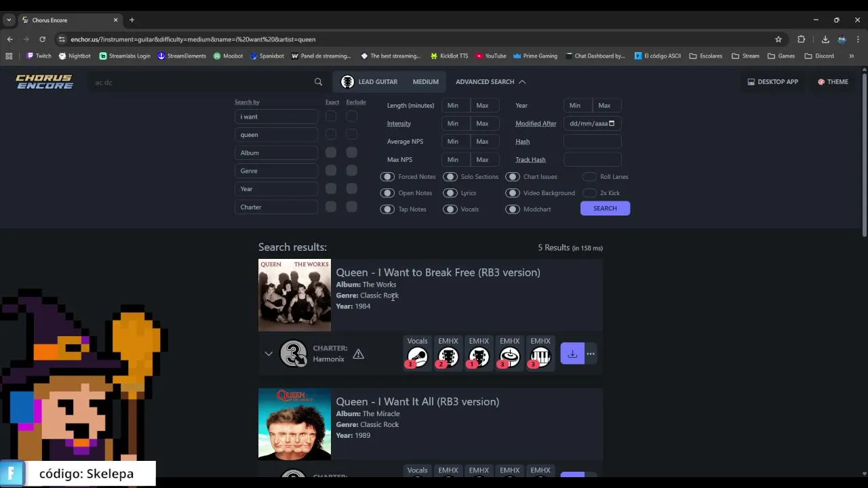Click the keys piano instrument icon

pyautogui.click(x=540, y=357)
